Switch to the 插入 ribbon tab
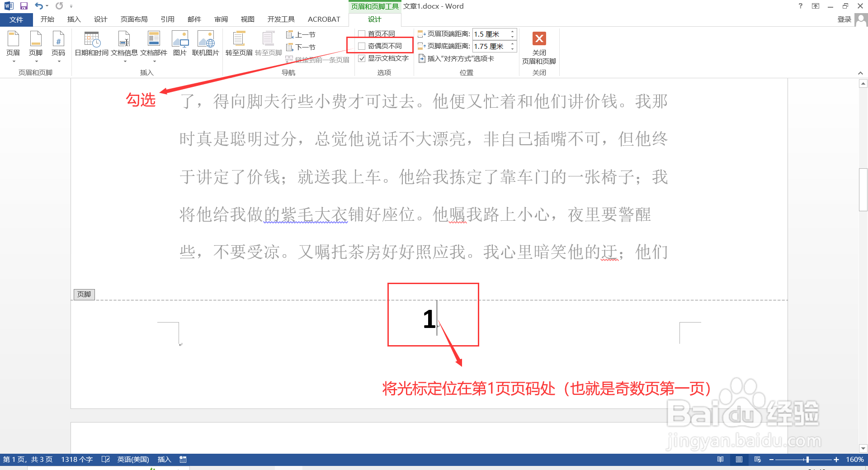Viewport: 868px width, 470px height. tap(74, 19)
